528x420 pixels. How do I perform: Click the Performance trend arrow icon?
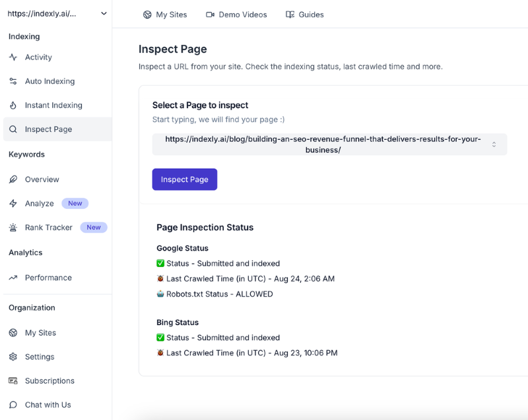(13, 278)
